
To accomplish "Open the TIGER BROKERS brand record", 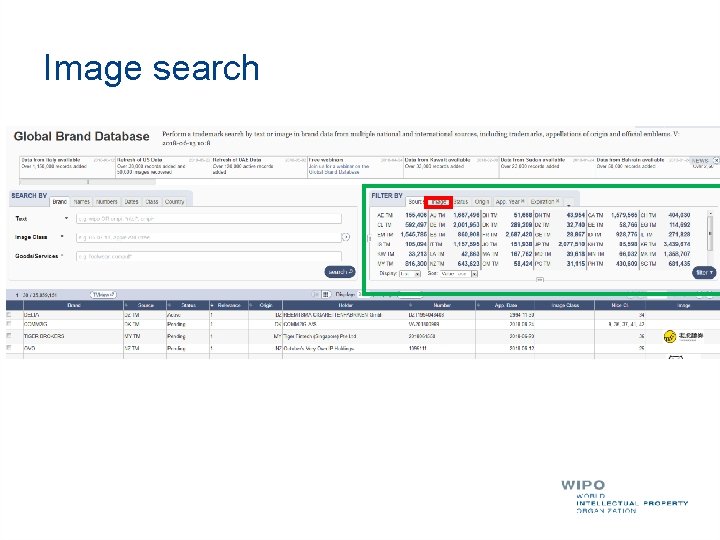I will [44, 336].
